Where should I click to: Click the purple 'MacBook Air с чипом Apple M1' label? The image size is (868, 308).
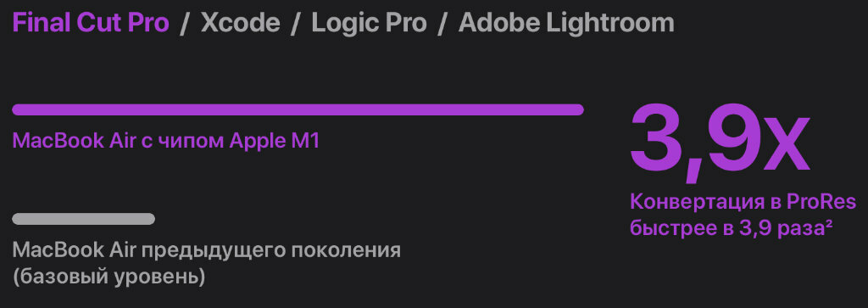point(166,142)
